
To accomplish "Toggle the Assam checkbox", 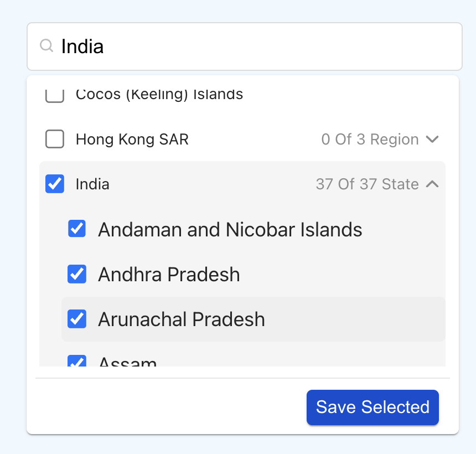I will tap(77, 360).
